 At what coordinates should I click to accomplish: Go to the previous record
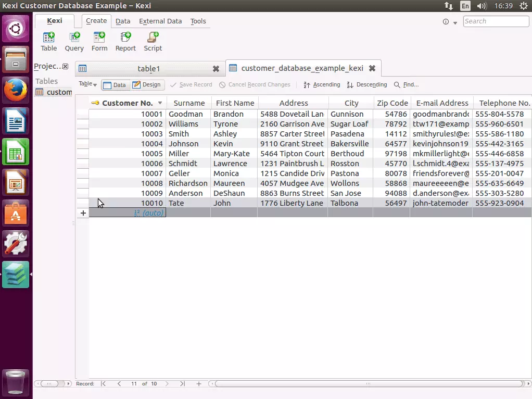119,384
